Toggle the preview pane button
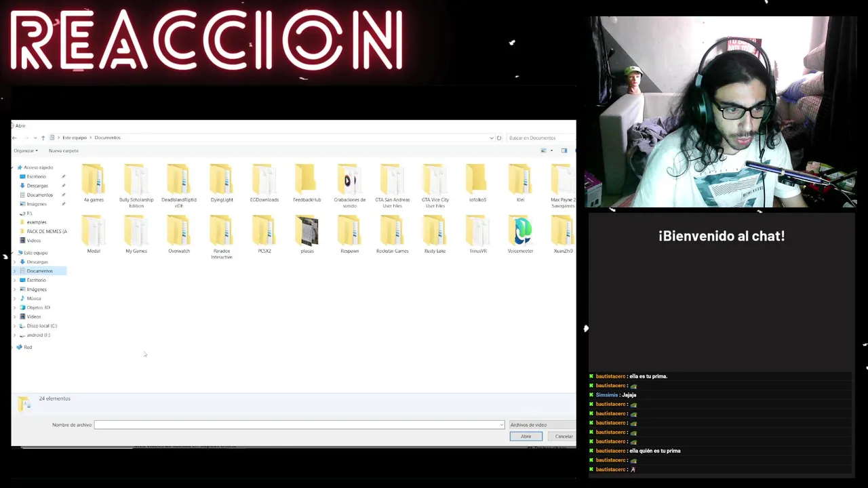868x488 pixels. pyautogui.click(x=564, y=150)
